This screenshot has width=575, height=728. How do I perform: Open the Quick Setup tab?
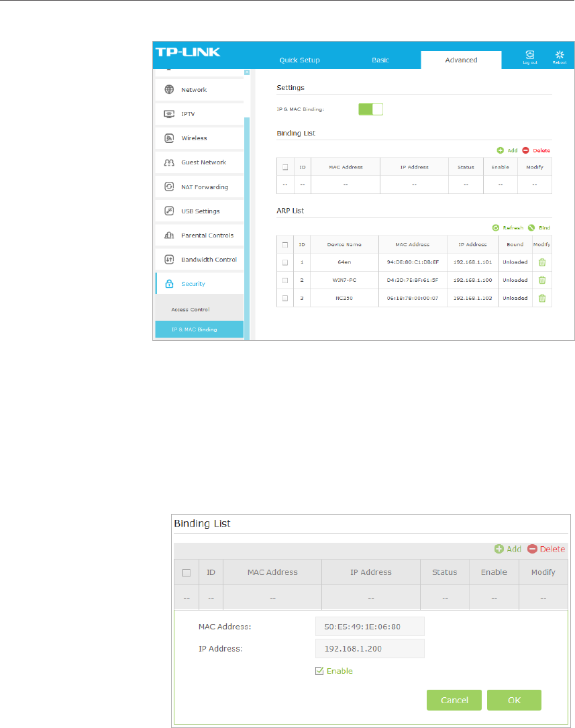pos(299,60)
